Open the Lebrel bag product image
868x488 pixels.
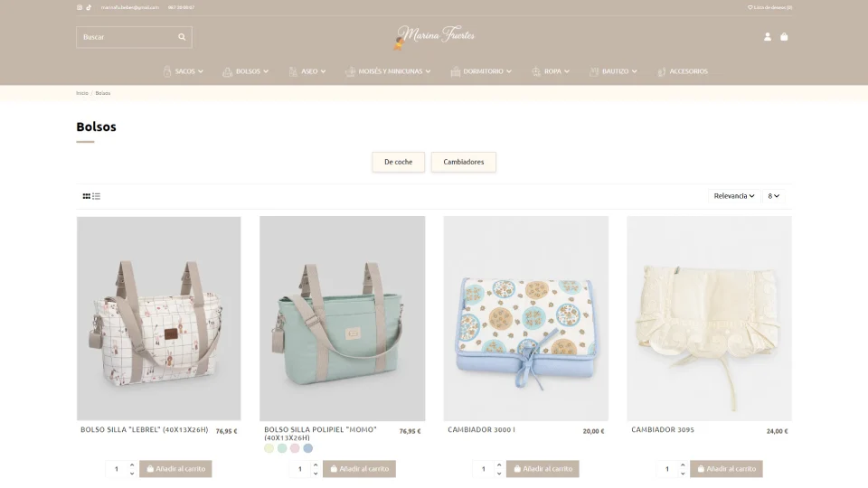tap(159, 318)
